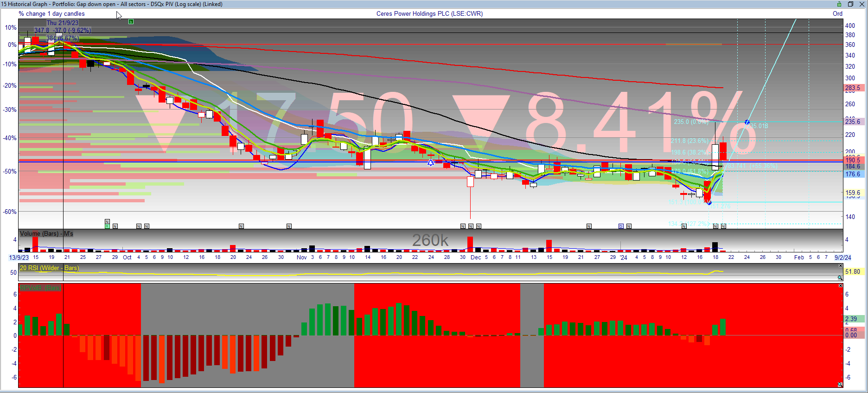Close the RPVolB indicator panel
The width and height of the screenshot is (868, 393).
(x=841, y=285)
